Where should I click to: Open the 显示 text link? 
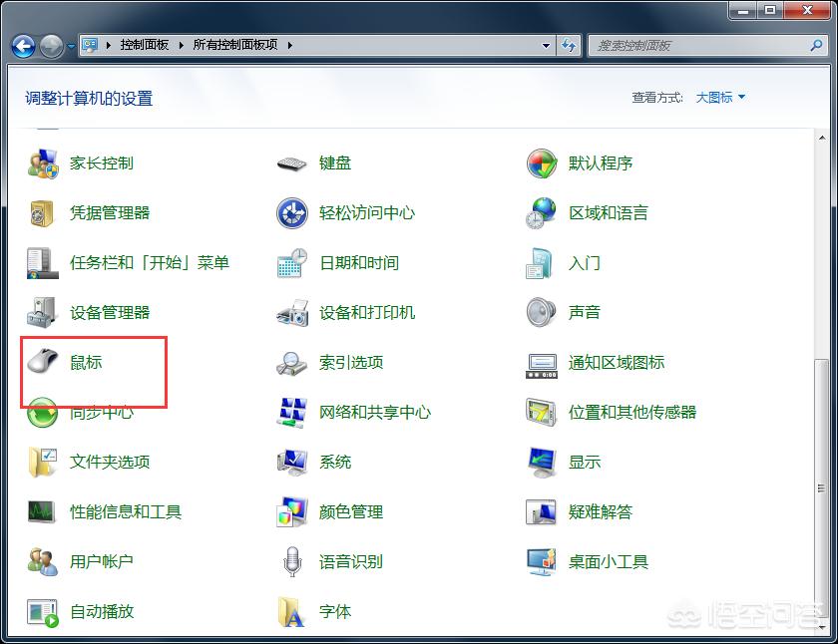(x=585, y=462)
